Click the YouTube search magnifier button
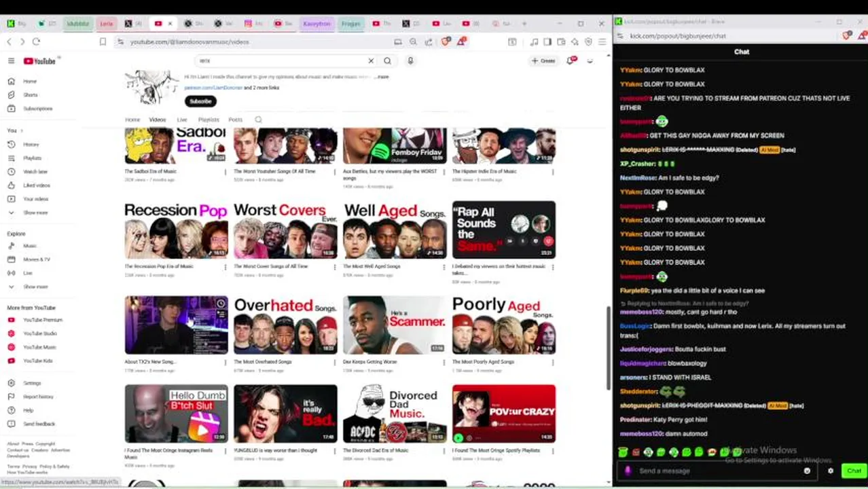 pos(387,60)
